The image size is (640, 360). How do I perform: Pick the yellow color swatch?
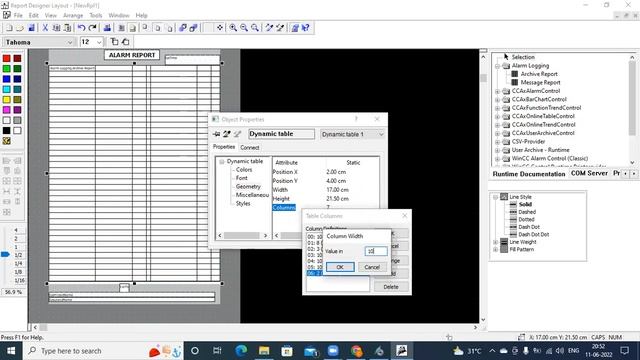(x=7, y=100)
